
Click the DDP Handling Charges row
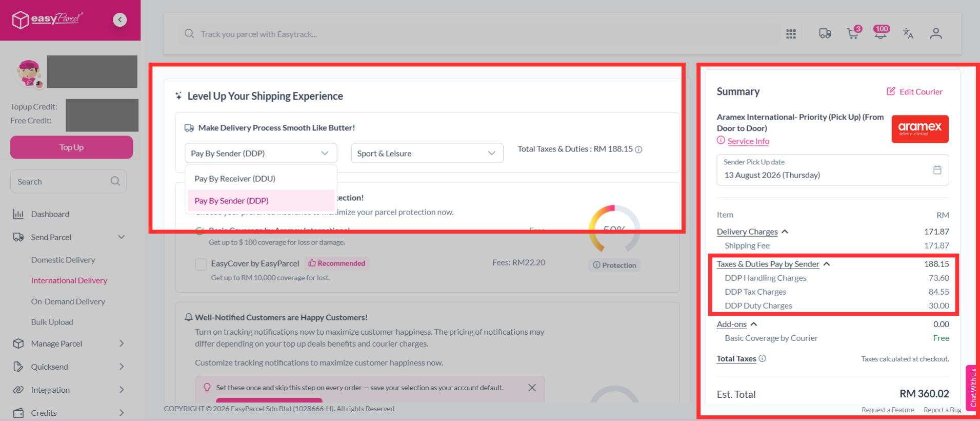coord(836,278)
